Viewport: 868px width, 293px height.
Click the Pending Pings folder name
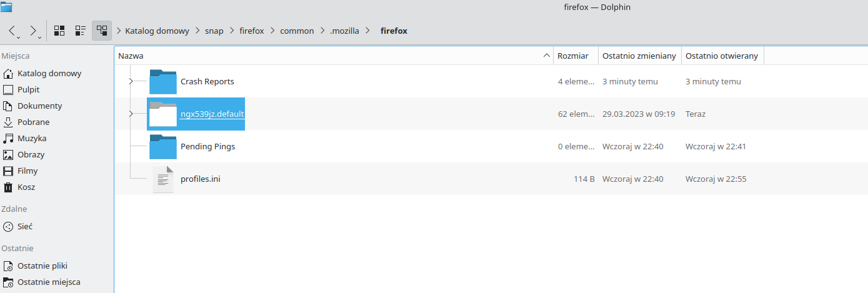207,146
